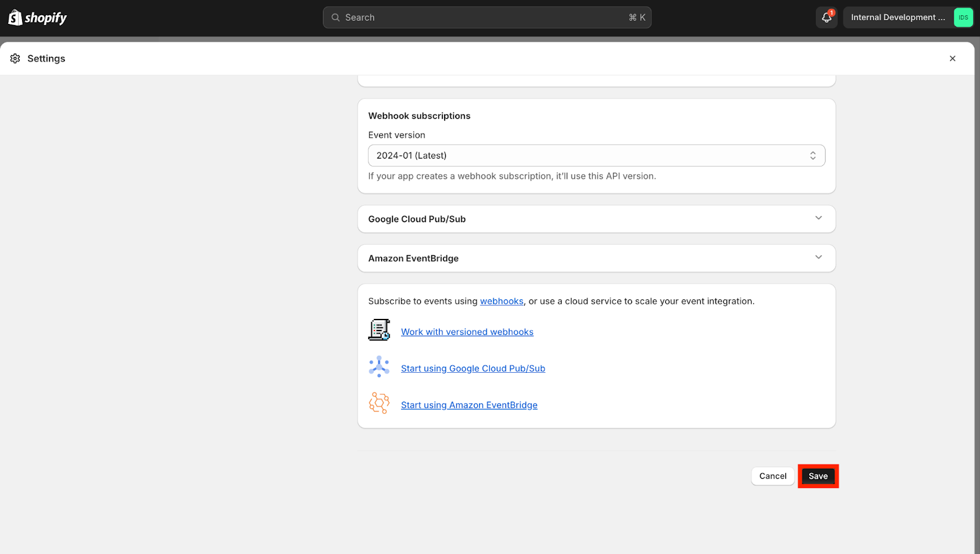The width and height of the screenshot is (980, 554).
Task: Open Start using Google Cloud Pub/Sub link
Action: pos(473,369)
